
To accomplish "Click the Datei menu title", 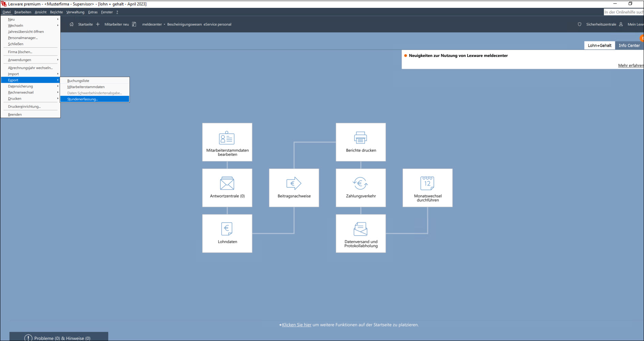I will [6, 12].
